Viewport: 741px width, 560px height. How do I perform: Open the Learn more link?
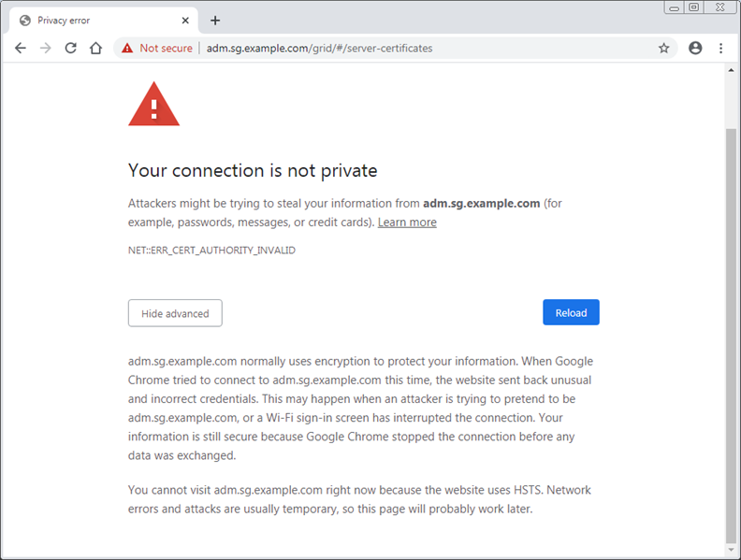407,223
